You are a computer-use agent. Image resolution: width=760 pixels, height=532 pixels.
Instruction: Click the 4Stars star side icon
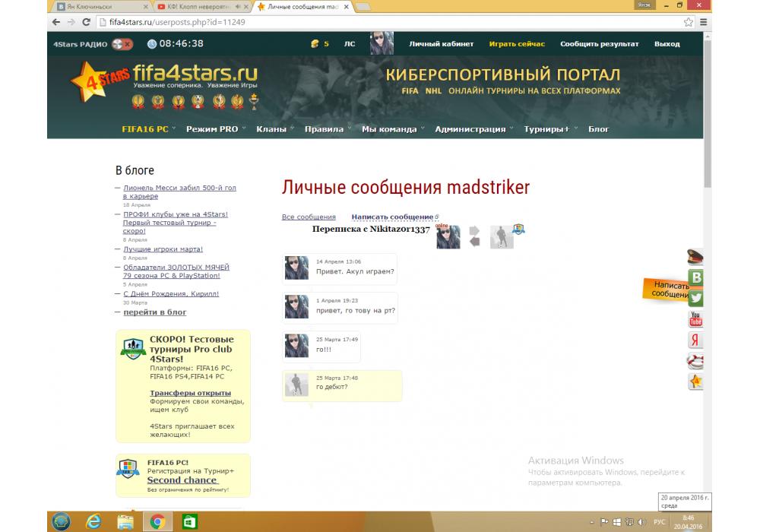click(695, 381)
